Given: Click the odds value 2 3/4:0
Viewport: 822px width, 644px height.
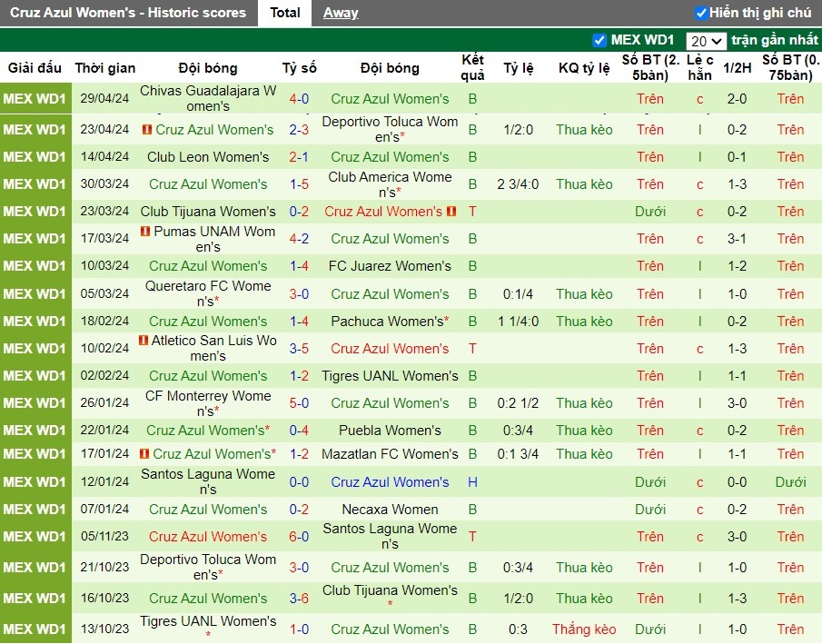Looking at the screenshot, I should click(518, 184).
